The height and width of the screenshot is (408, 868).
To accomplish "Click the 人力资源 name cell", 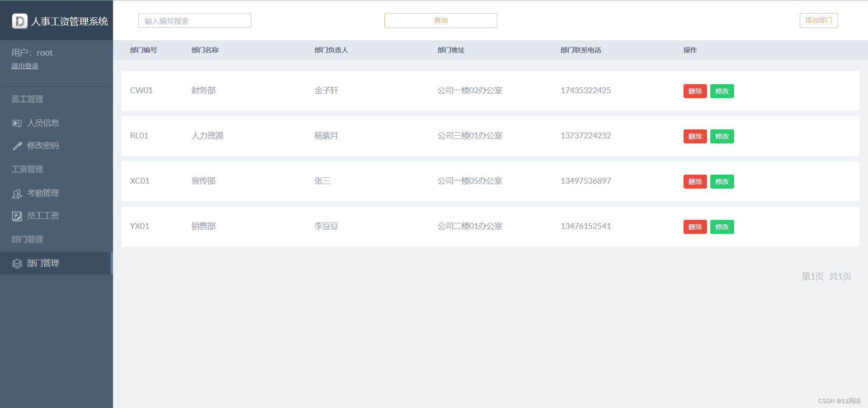I will point(208,136).
